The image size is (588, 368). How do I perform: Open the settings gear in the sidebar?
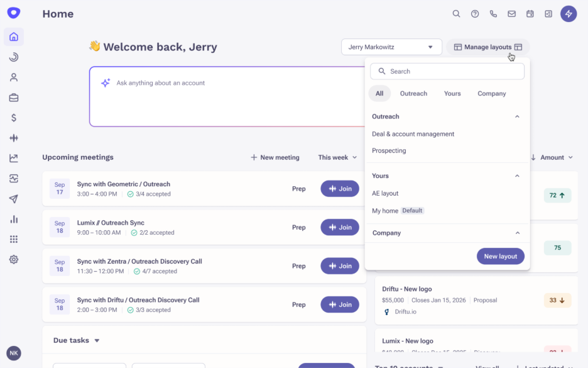[x=13, y=259]
